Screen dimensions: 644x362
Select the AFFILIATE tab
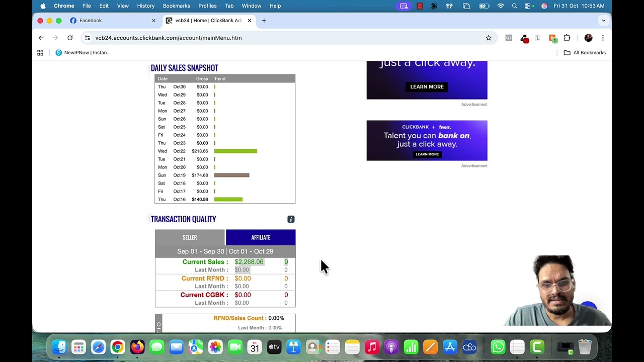pos(261,237)
